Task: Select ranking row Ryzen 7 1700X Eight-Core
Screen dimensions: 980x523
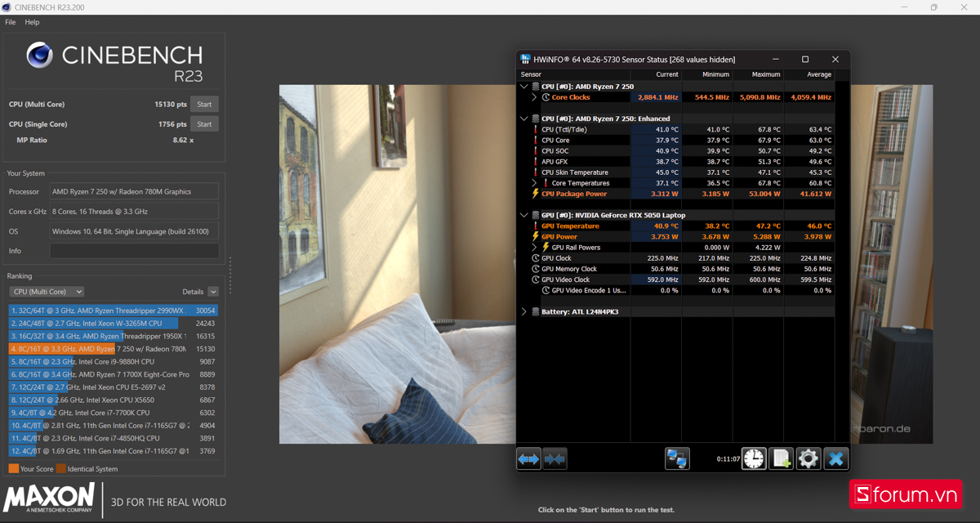Action: click(113, 374)
